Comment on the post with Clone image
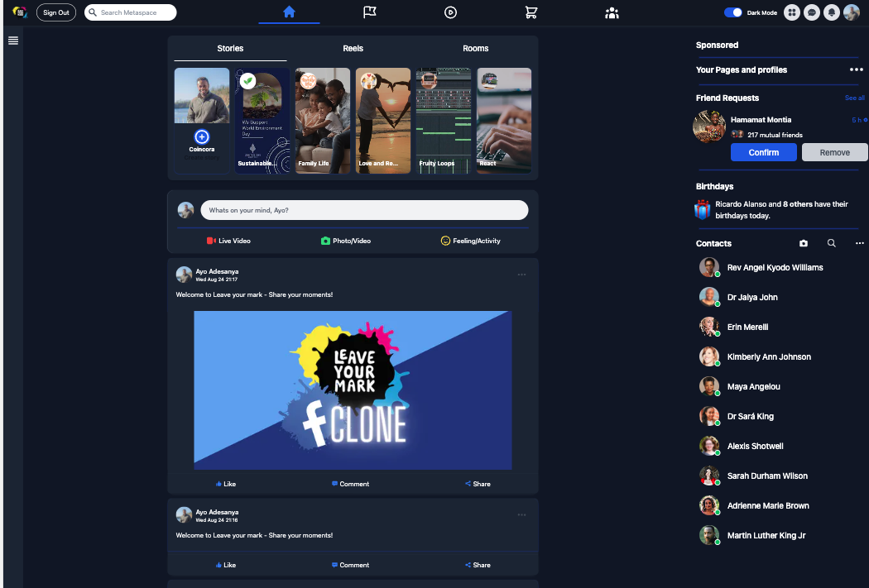 click(350, 484)
